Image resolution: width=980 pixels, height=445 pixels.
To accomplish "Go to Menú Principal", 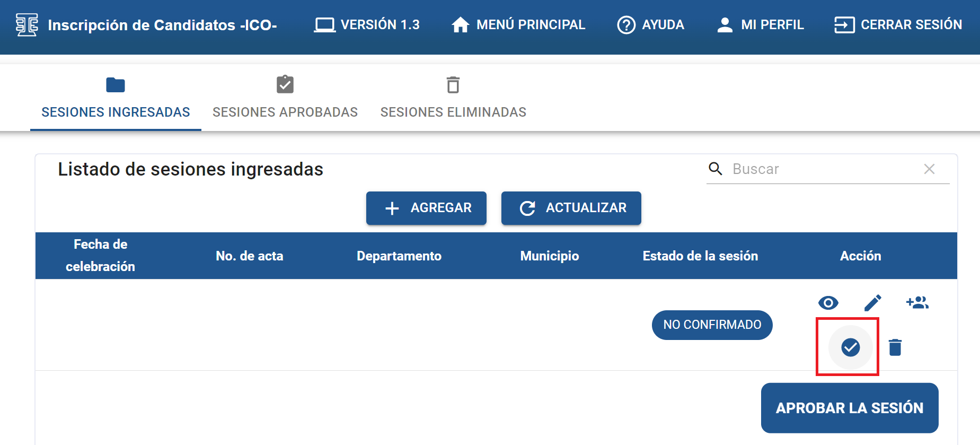I will [x=518, y=25].
